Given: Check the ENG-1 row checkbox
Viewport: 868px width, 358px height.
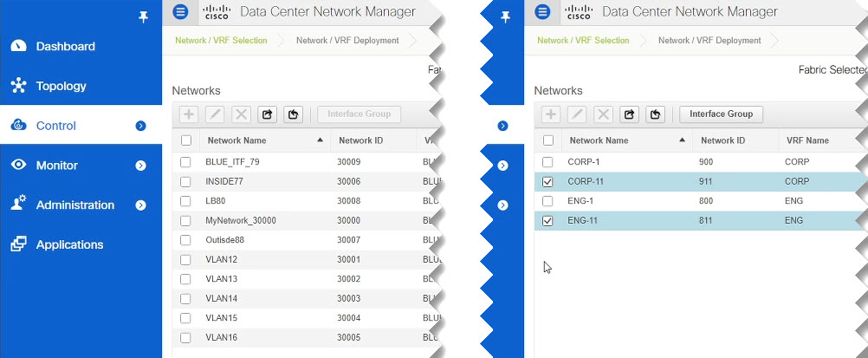Looking at the screenshot, I should coord(547,201).
